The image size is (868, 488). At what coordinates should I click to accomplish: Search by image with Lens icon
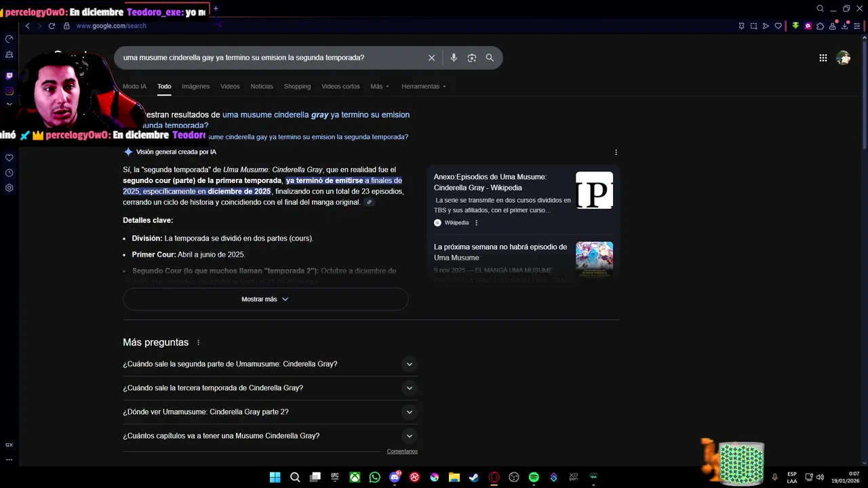(x=472, y=58)
